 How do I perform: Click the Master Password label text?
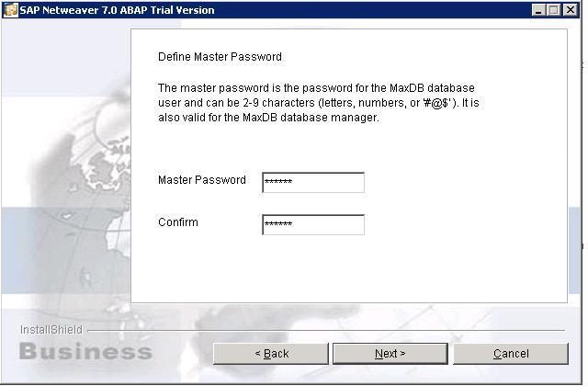coord(201,180)
